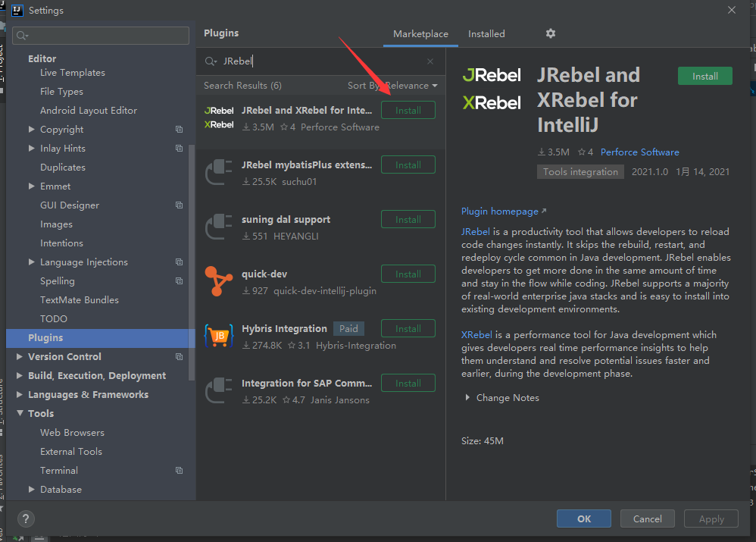Confirm settings with OK button
756x542 pixels.
(584, 519)
